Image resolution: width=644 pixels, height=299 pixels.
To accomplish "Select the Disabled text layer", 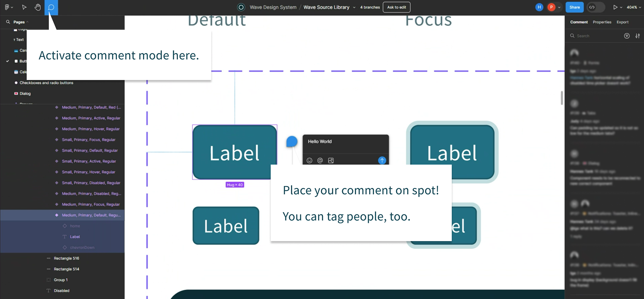I will tap(62, 291).
